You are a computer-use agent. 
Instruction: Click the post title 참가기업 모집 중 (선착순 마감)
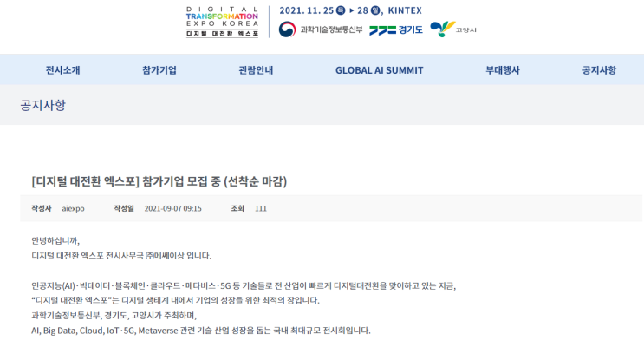159,181
